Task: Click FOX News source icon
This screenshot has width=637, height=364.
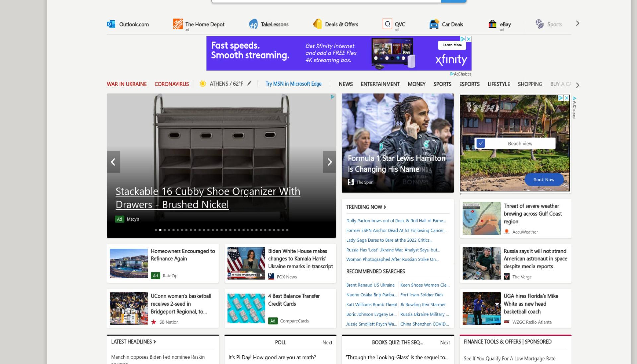Action: pyautogui.click(x=271, y=276)
